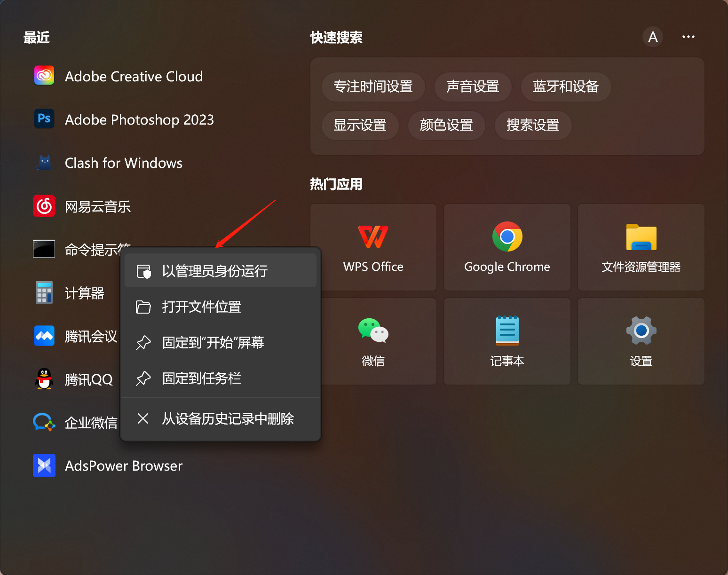The height and width of the screenshot is (575, 728).
Task: Open the 网易云音乐 red icon
Action: 44,206
